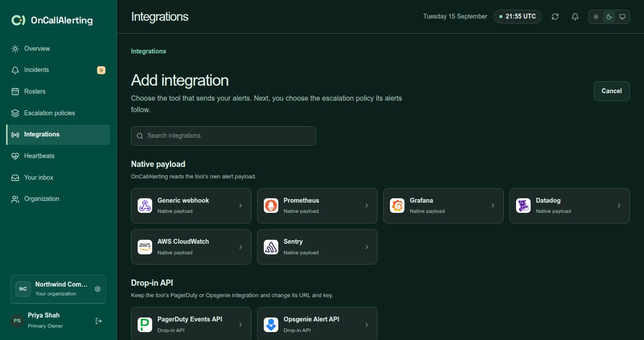
Task: Open Northwind organization card
Action: coord(58,289)
